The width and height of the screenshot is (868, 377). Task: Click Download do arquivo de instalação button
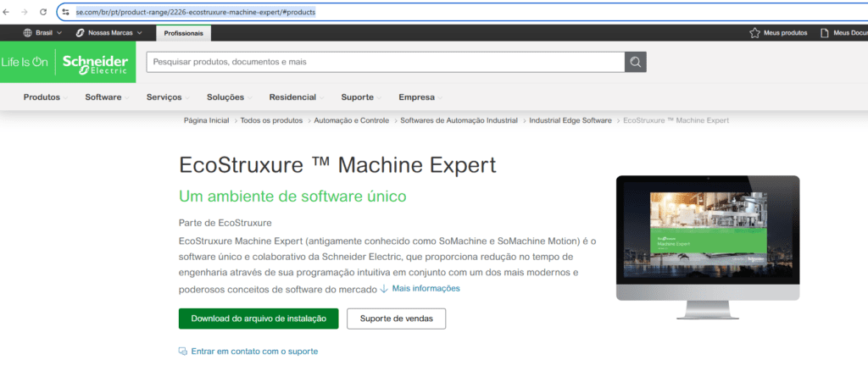(259, 319)
